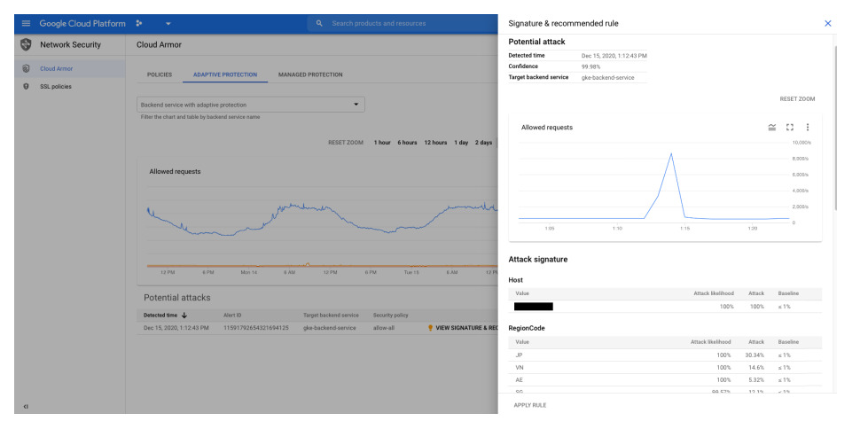The height and width of the screenshot is (429, 868).
Task: Close the Signature & recommended rule panel
Action: [x=827, y=23]
